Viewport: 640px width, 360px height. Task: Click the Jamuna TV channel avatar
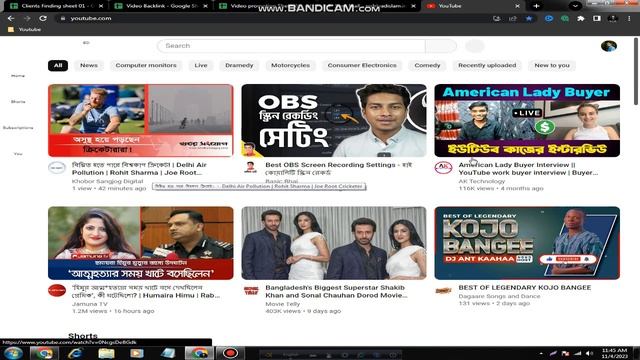tap(57, 290)
